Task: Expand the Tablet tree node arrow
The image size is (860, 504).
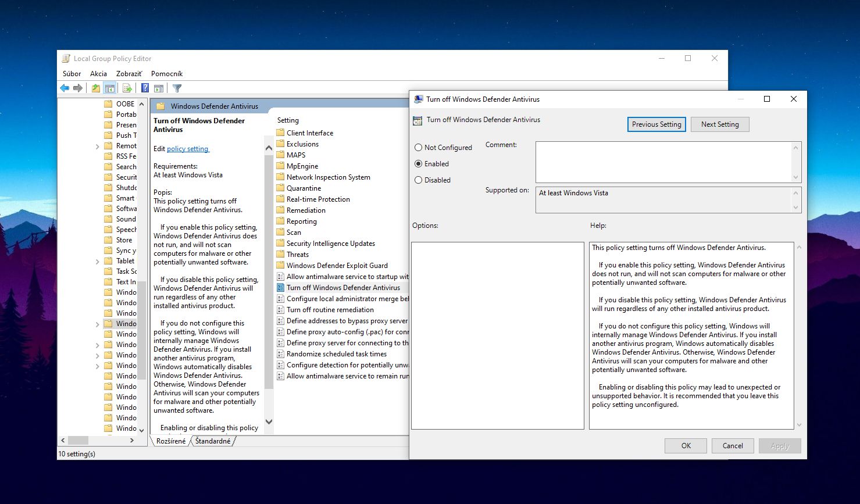Action: 97,262
